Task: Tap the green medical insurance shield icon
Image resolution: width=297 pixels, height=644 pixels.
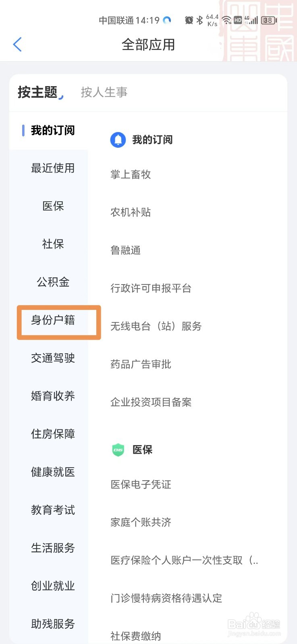Action: pos(118,450)
